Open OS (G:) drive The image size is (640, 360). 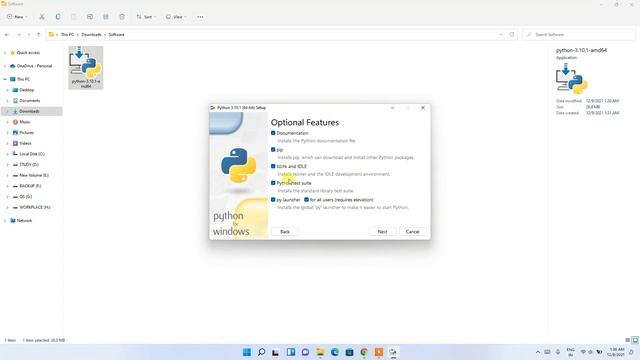25,196
